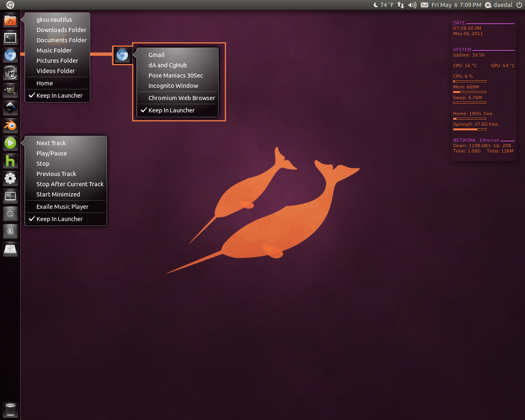Image resolution: width=525 pixels, height=420 pixels.
Task: Select Chromium Web Browser entry
Action: tap(178, 98)
